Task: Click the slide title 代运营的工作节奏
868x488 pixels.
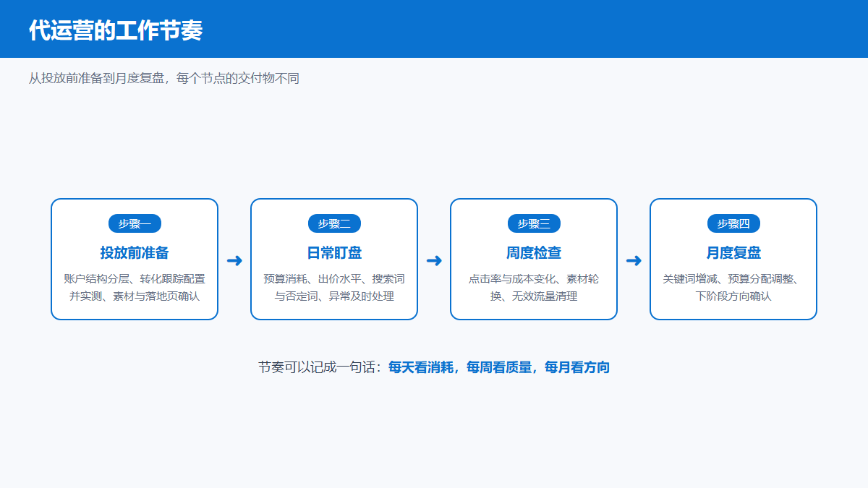Action: tap(116, 30)
